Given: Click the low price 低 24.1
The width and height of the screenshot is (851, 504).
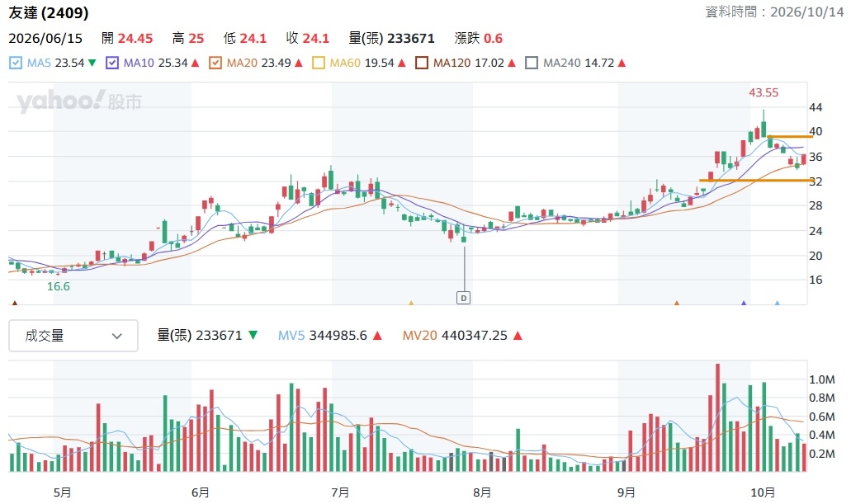Looking at the screenshot, I should pos(245,39).
